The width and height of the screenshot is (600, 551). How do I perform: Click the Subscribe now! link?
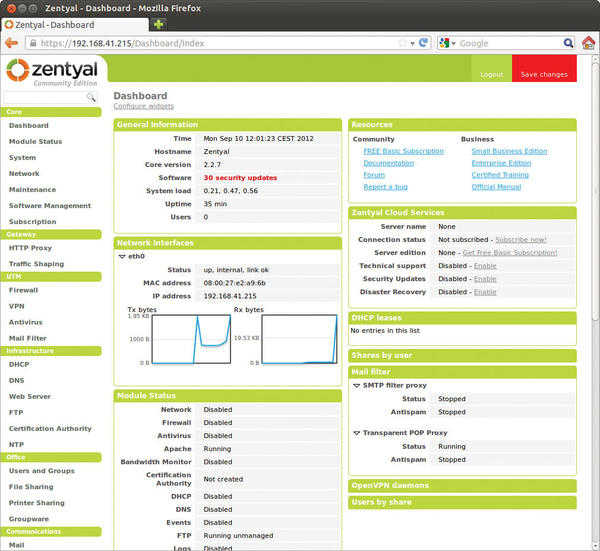pos(521,240)
